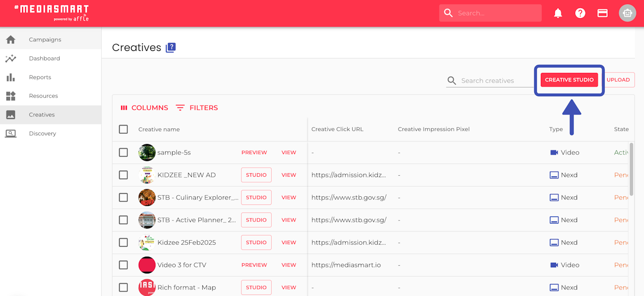Click PREVIEW for Video 3 for CTV

(x=254, y=265)
